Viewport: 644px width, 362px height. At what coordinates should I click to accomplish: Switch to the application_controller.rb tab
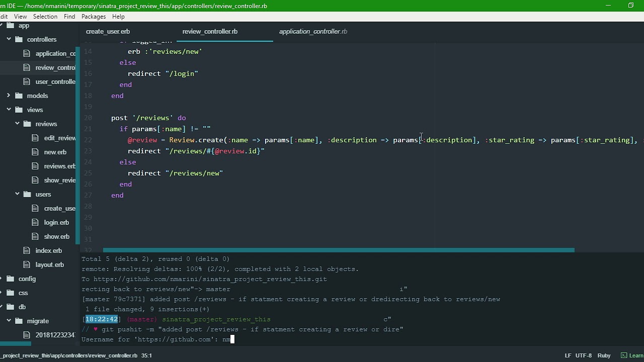[x=313, y=31]
